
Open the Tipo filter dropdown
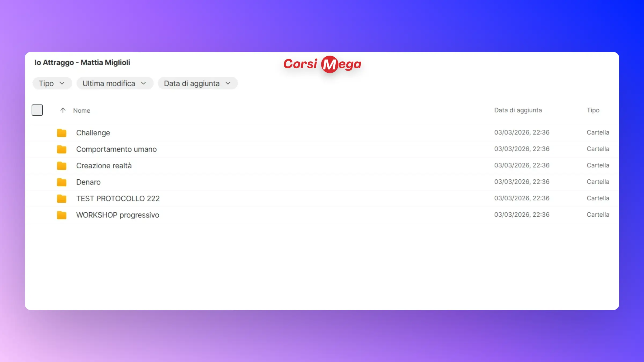pos(52,83)
